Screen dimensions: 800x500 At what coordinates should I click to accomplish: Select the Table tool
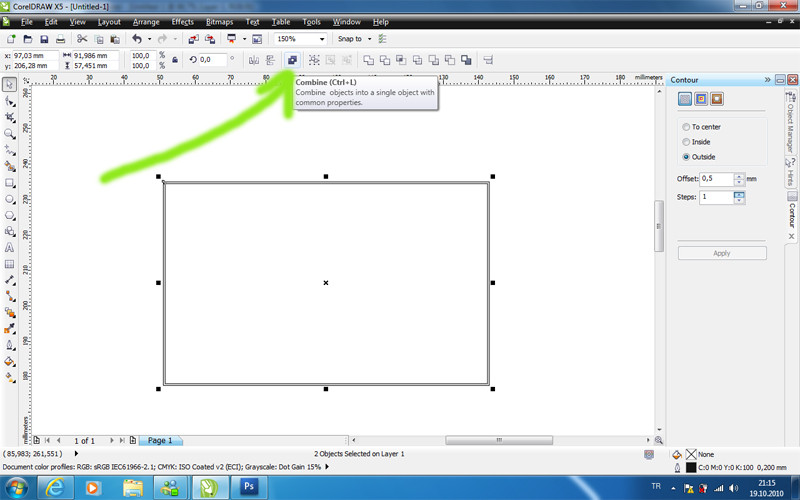(9, 264)
